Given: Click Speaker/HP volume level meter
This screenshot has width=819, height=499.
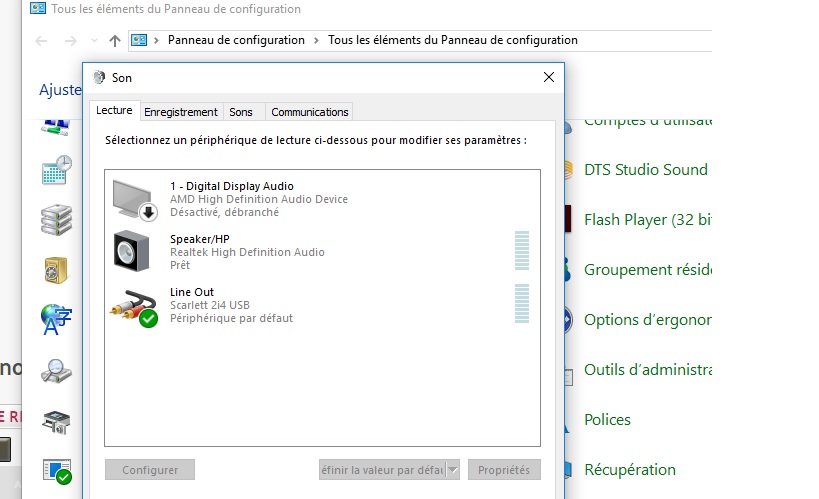Looking at the screenshot, I should pos(522,250).
